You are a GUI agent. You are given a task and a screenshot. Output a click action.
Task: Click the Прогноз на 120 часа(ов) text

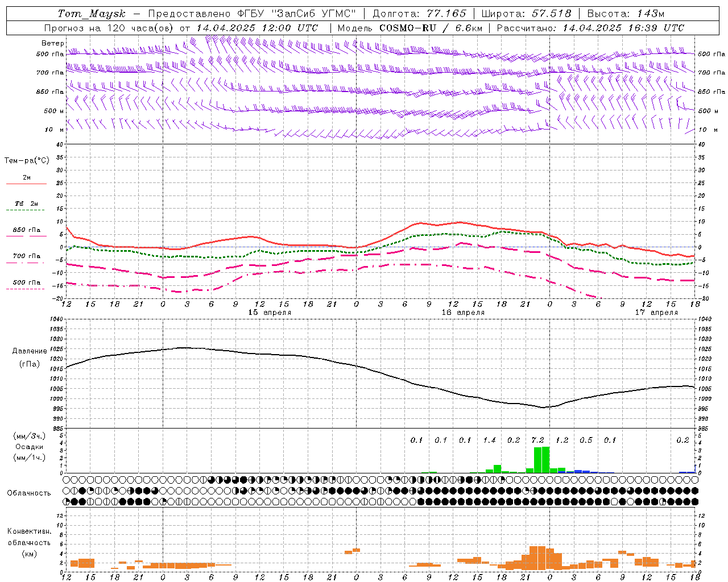click(x=109, y=28)
